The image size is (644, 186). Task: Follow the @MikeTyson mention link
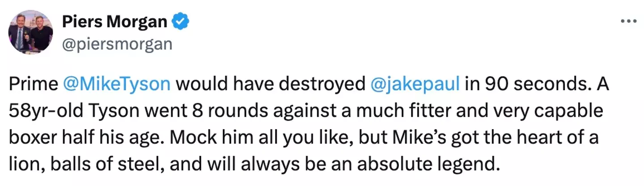coord(117,84)
